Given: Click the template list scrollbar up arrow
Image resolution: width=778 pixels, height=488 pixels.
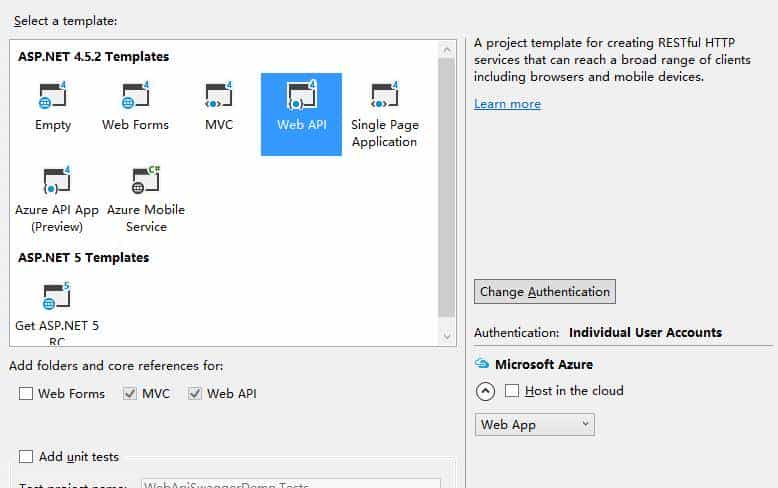Looking at the screenshot, I should (448, 49).
